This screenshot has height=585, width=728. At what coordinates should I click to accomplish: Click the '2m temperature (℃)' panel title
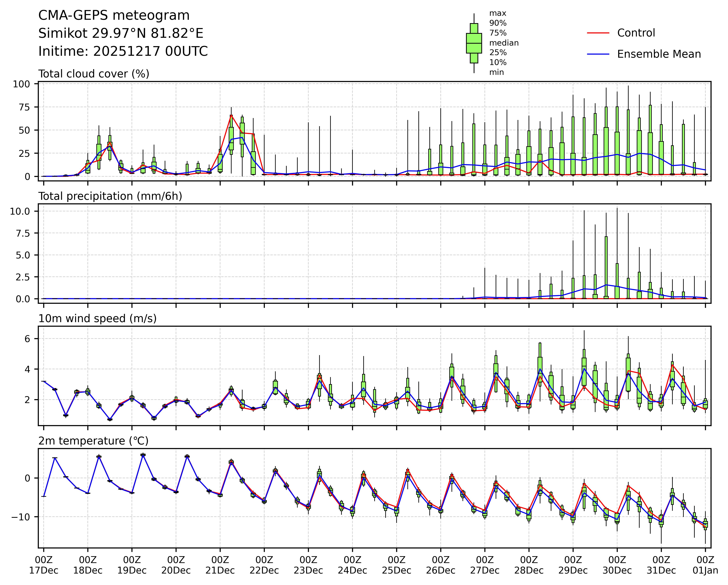tap(93, 441)
